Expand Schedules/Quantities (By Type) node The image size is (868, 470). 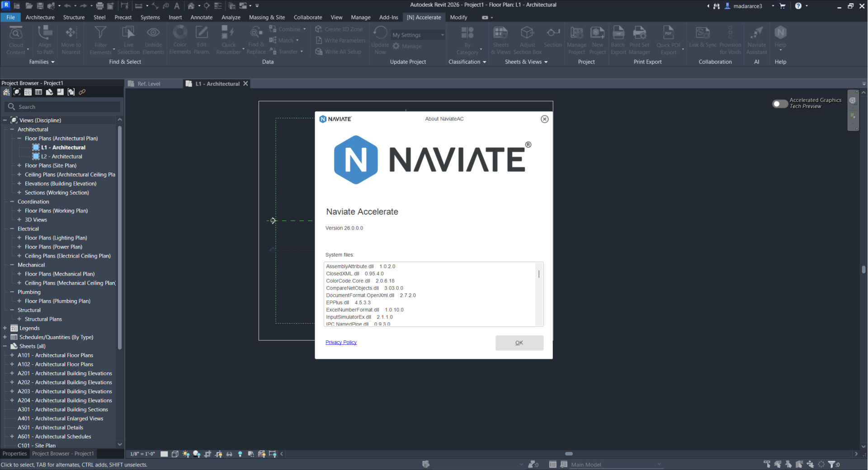pos(5,337)
